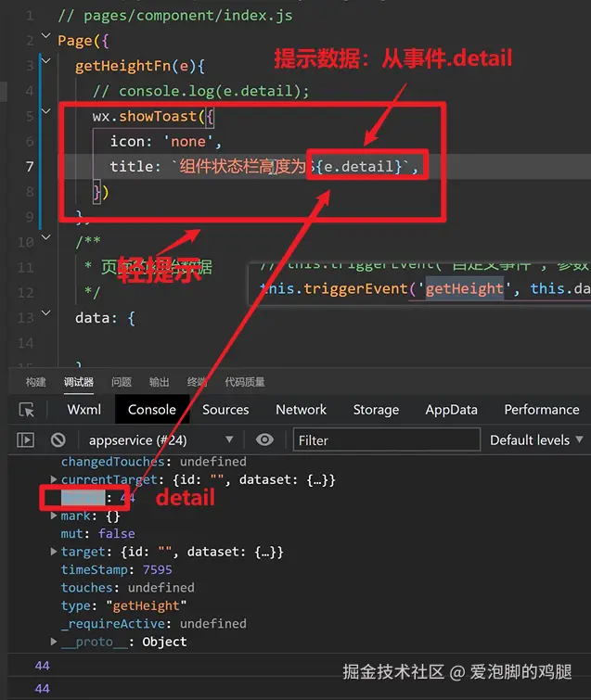Click the last logged 44 output
This screenshot has width=591, height=700.
click(42, 688)
